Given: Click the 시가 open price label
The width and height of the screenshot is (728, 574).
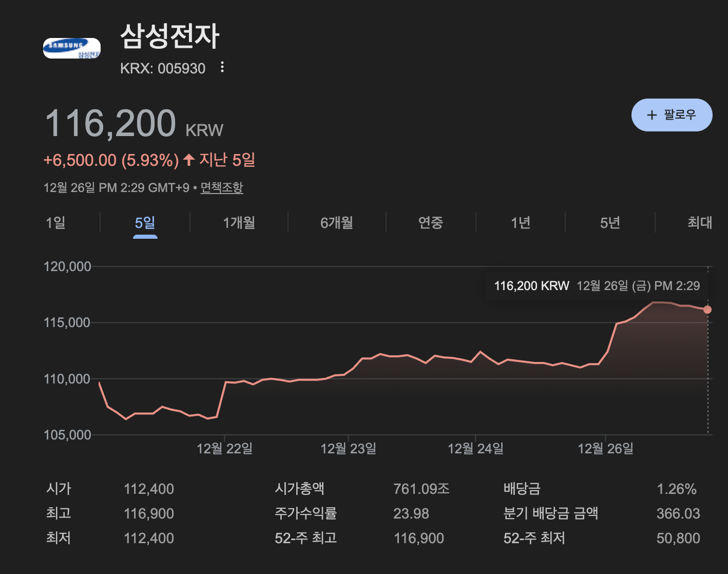Looking at the screenshot, I should [x=59, y=488].
